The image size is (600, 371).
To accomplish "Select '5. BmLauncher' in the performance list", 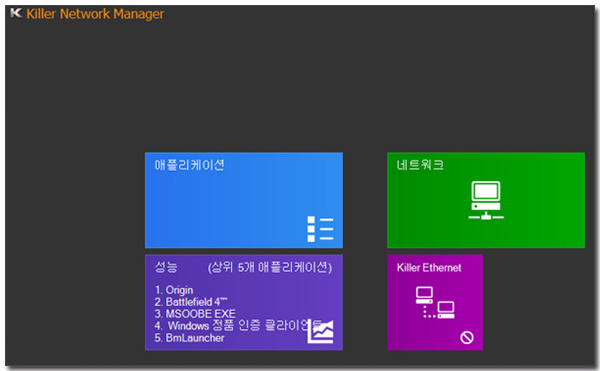I will [x=189, y=338].
